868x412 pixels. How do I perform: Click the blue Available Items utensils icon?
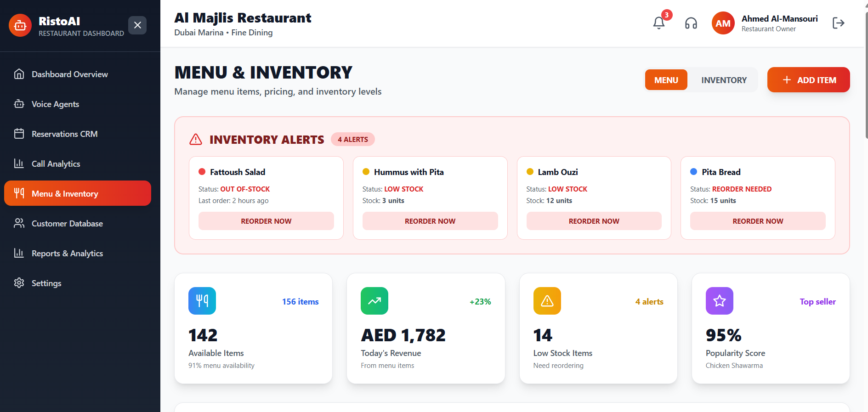202,301
